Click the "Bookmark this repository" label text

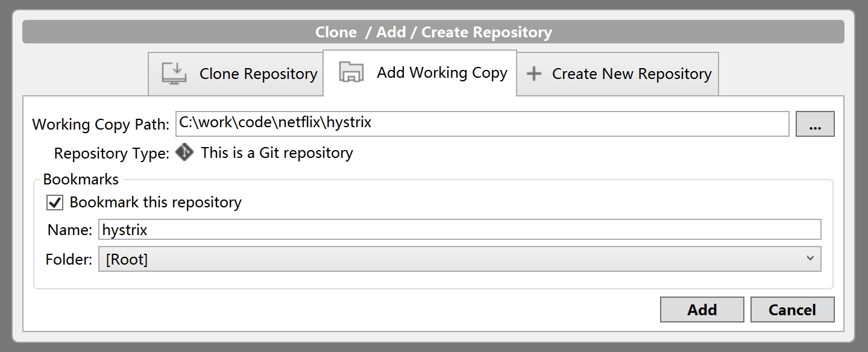click(x=156, y=203)
